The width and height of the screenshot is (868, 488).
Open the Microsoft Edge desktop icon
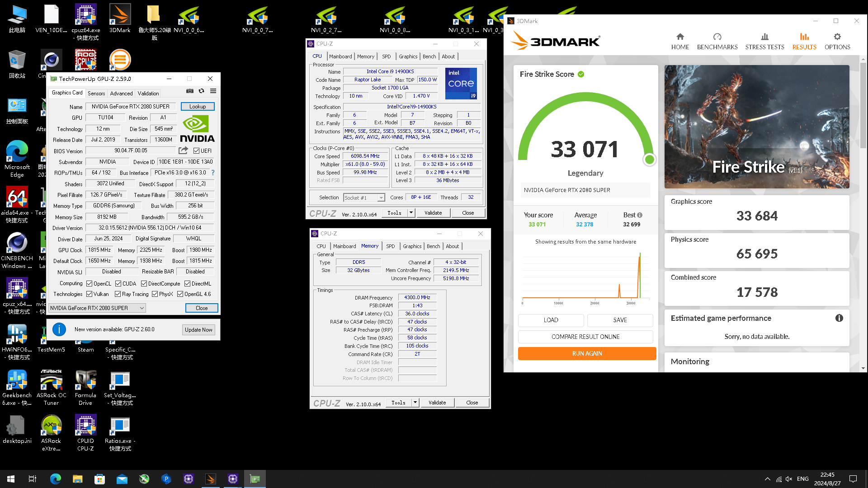click(x=17, y=159)
